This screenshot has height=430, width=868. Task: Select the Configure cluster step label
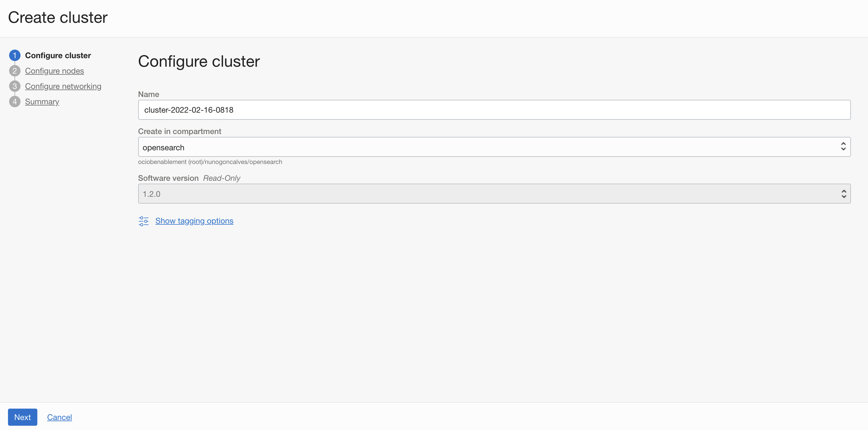(x=58, y=55)
